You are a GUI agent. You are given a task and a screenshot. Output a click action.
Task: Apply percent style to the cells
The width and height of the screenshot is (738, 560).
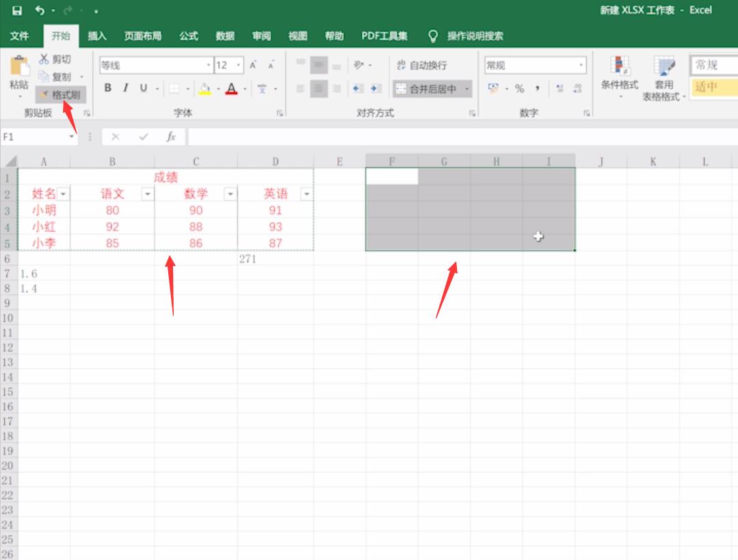(x=519, y=88)
